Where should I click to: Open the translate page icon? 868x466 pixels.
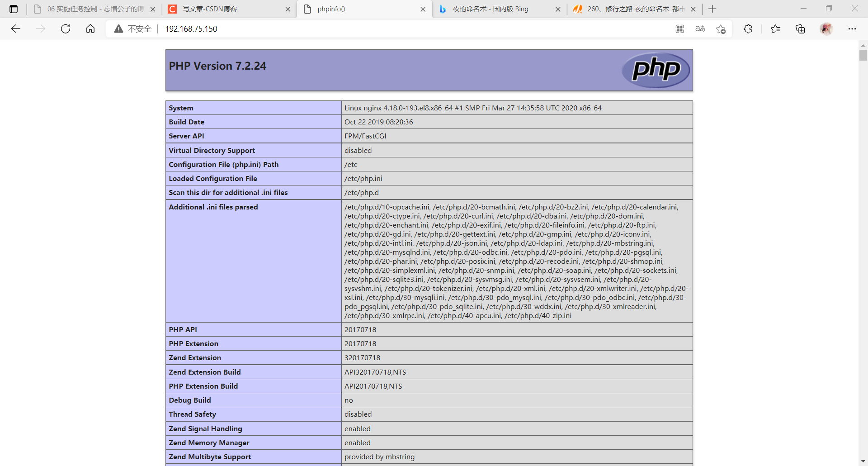coord(700,29)
